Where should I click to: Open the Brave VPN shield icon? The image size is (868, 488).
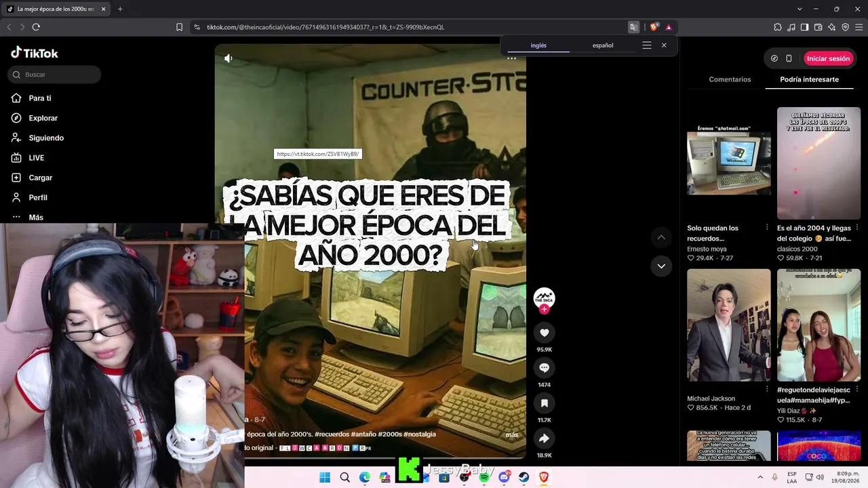(x=845, y=27)
